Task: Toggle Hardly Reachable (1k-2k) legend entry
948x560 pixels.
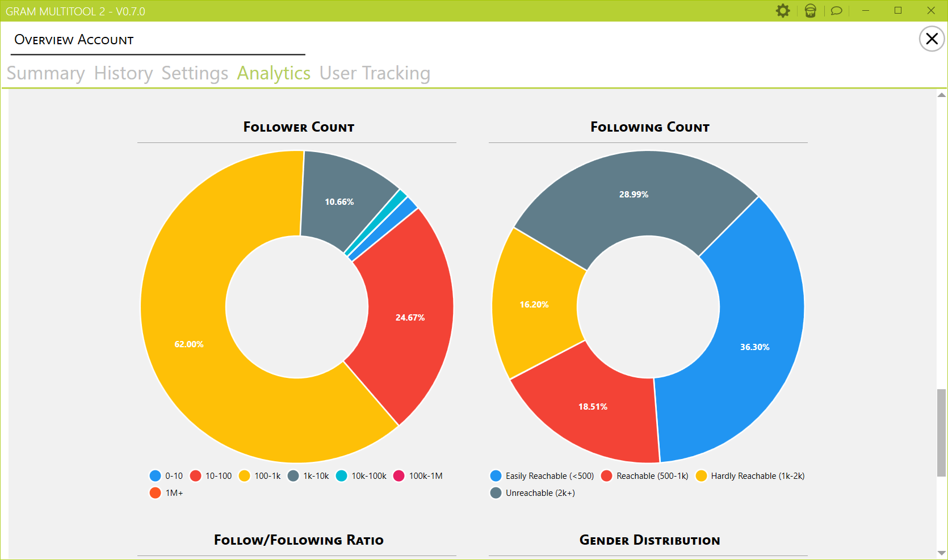Action: pyautogui.click(x=750, y=476)
